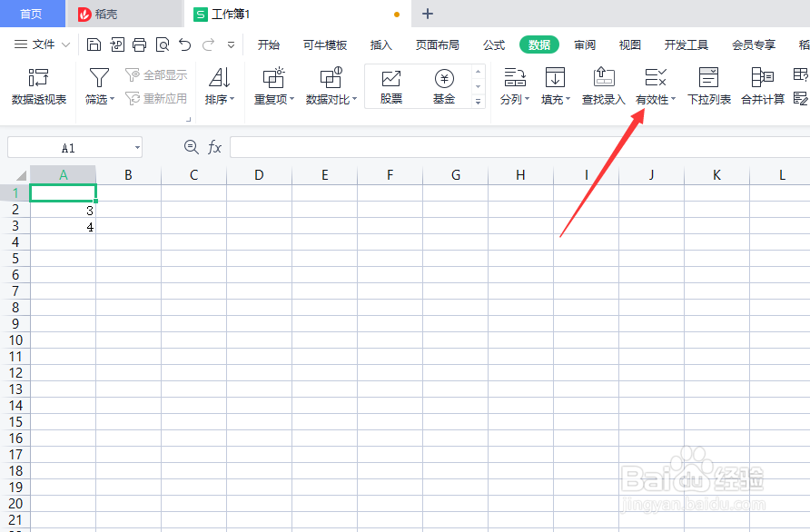This screenshot has width=810, height=532.
Task: Click the 重复项 duplicates icon
Action: 273,78
